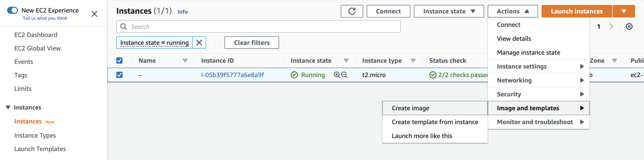Collapse the Actions dropdown menu

coord(513,11)
